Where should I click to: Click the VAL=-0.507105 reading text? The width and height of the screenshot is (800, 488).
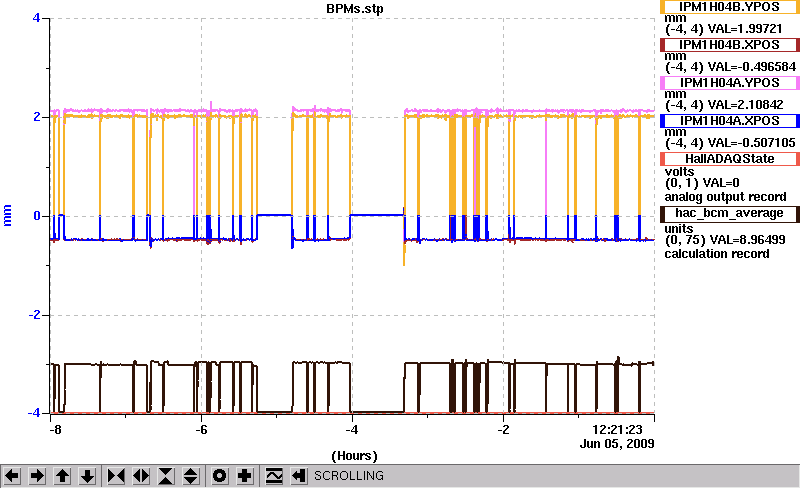752,143
